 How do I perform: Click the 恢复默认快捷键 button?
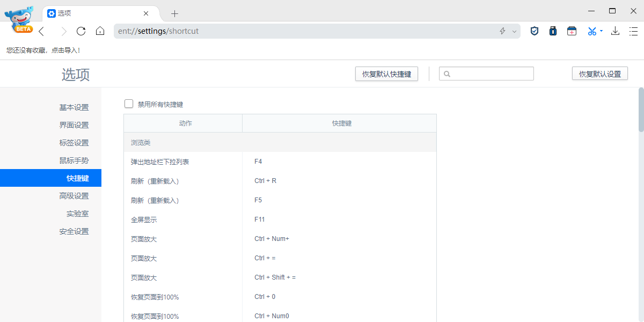(x=386, y=74)
